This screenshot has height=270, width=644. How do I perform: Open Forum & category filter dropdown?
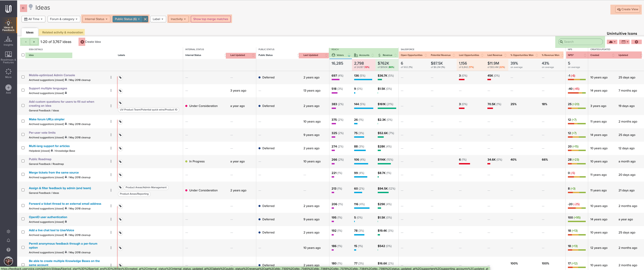coord(64,19)
